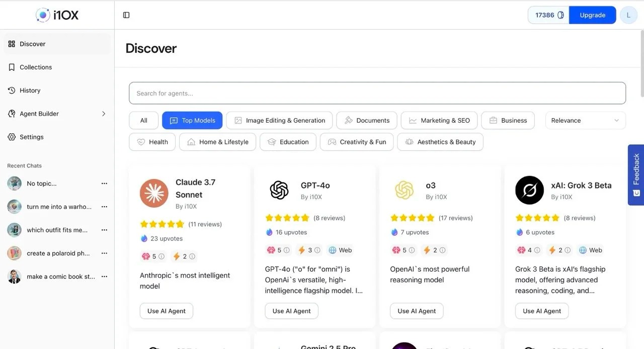Toggle the Education category filter
644x349 pixels.
click(287, 142)
